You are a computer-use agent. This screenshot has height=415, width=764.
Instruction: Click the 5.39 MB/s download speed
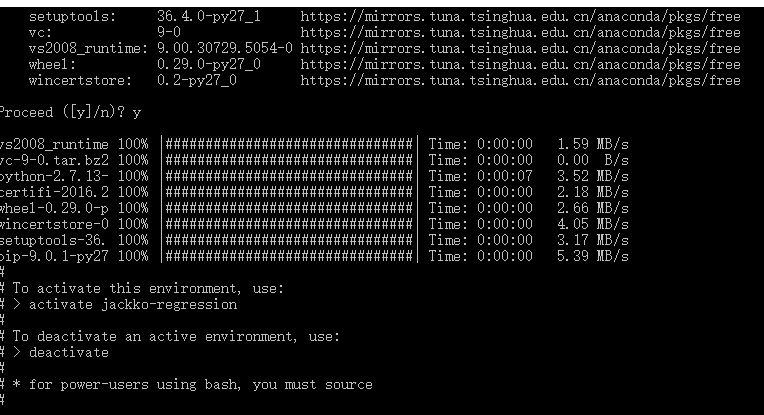click(592, 256)
